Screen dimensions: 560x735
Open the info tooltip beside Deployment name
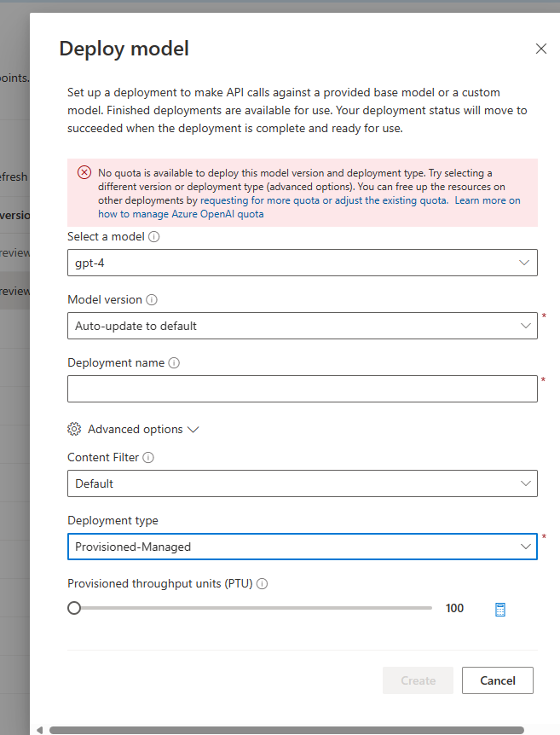coord(174,362)
